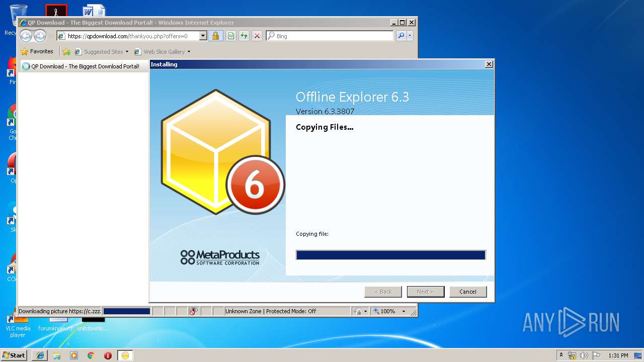Open search provider options dropdown
This screenshot has height=362, width=644.
tap(410, 36)
